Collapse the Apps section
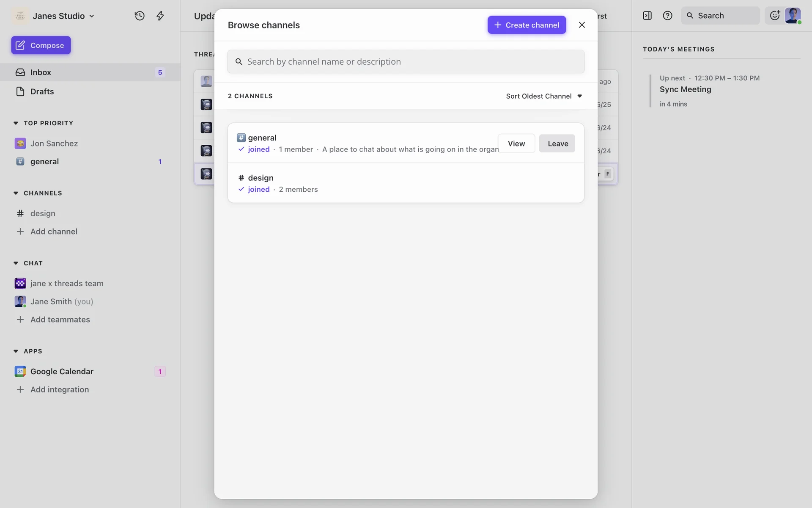812x508 pixels. tap(16, 351)
